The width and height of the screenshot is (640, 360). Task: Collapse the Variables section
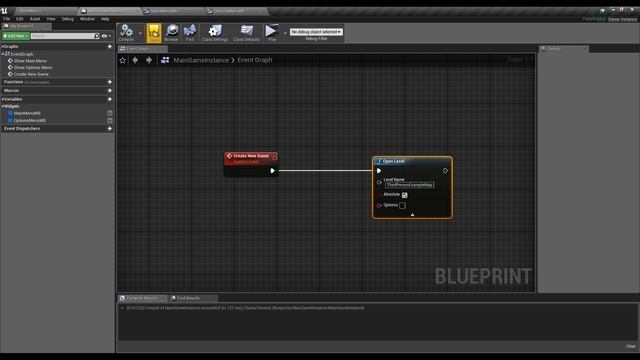[x=2, y=99]
